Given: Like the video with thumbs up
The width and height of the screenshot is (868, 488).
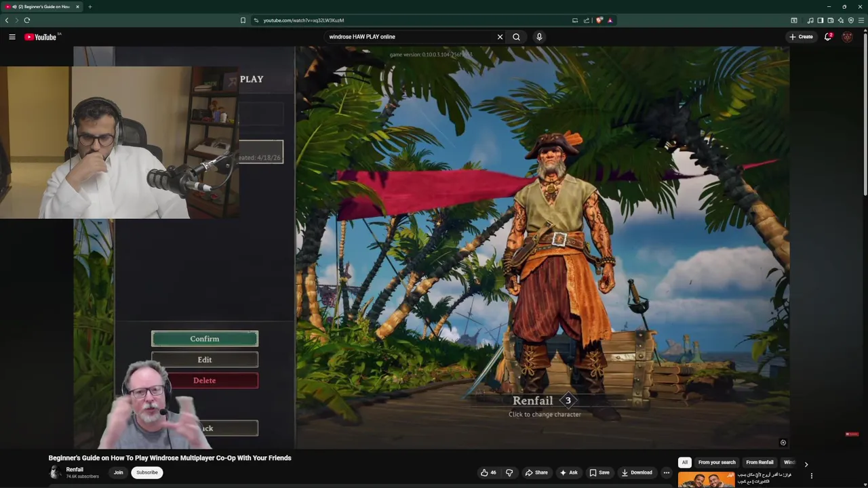Looking at the screenshot, I should (488, 472).
